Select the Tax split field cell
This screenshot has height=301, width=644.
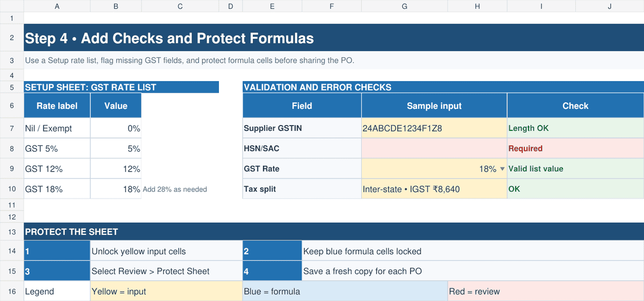[302, 189]
